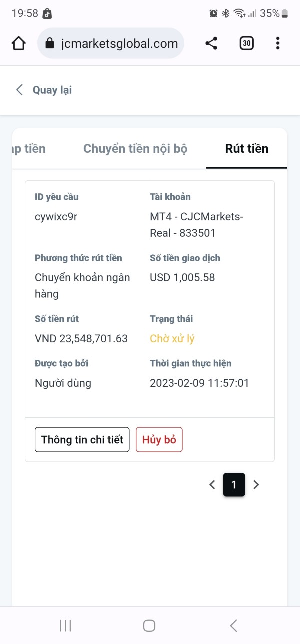Select page 1 in pagination
Screen dimensions: 300x644
pos(234,484)
